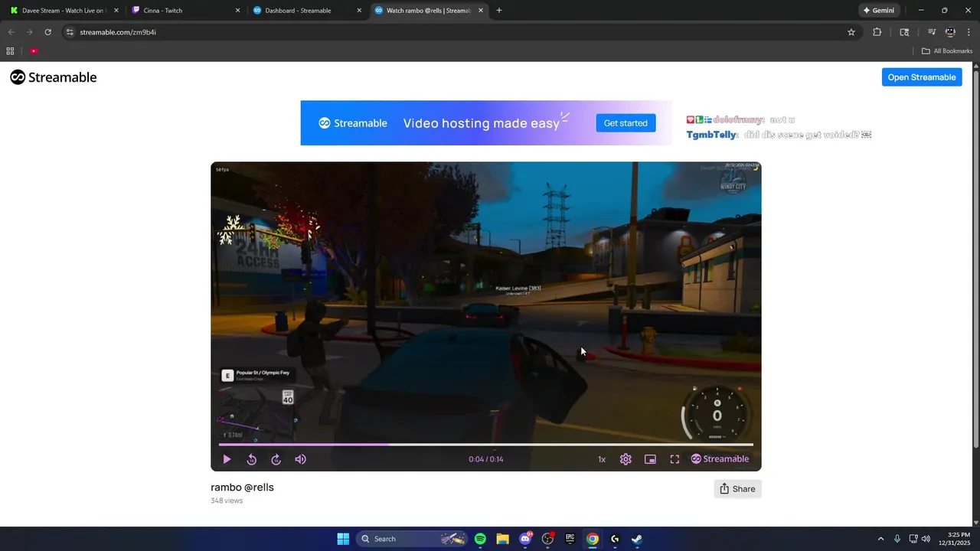Screen dimensions: 980x551
Task: Open media controls icon
Action: point(932,32)
